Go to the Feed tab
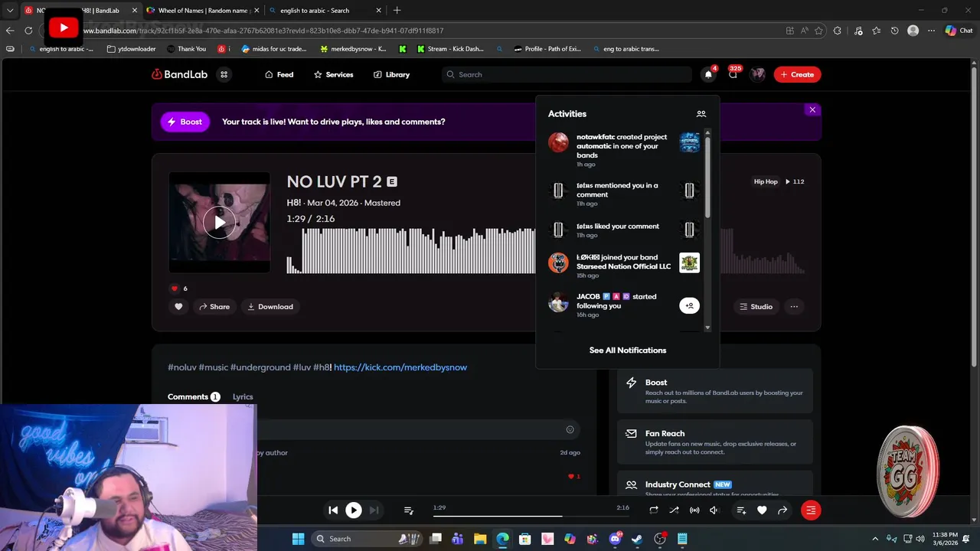 click(279, 74)
